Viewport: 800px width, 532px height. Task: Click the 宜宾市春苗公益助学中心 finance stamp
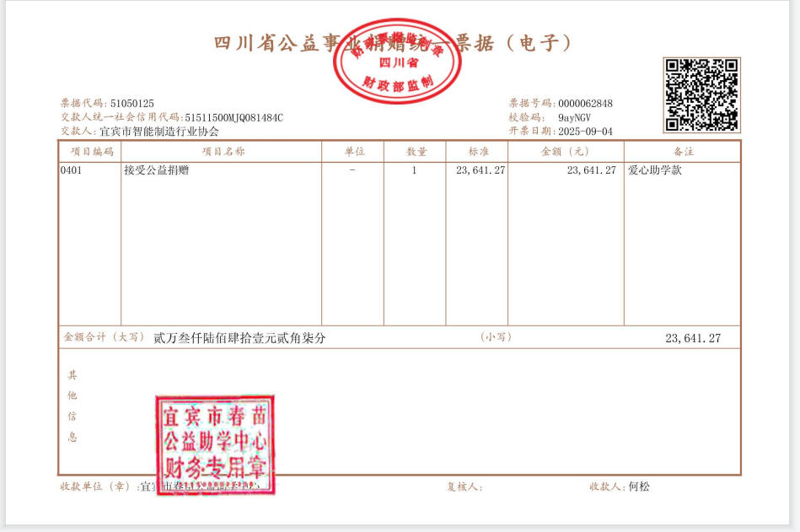pos(215,445)
